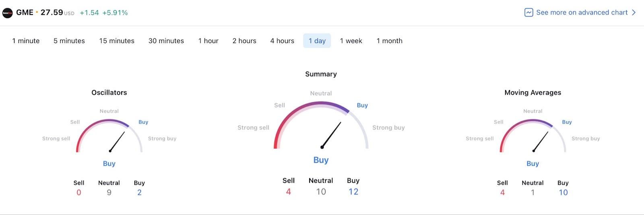
Task: Switch to the 1 hour tab
Action: pos(208,41)
